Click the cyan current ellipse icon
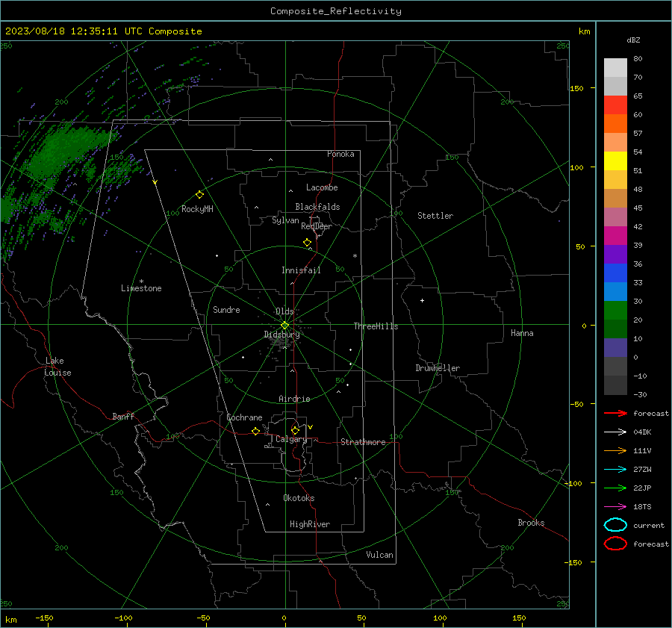The image size is (672, 628). click(x=615, y=525)
